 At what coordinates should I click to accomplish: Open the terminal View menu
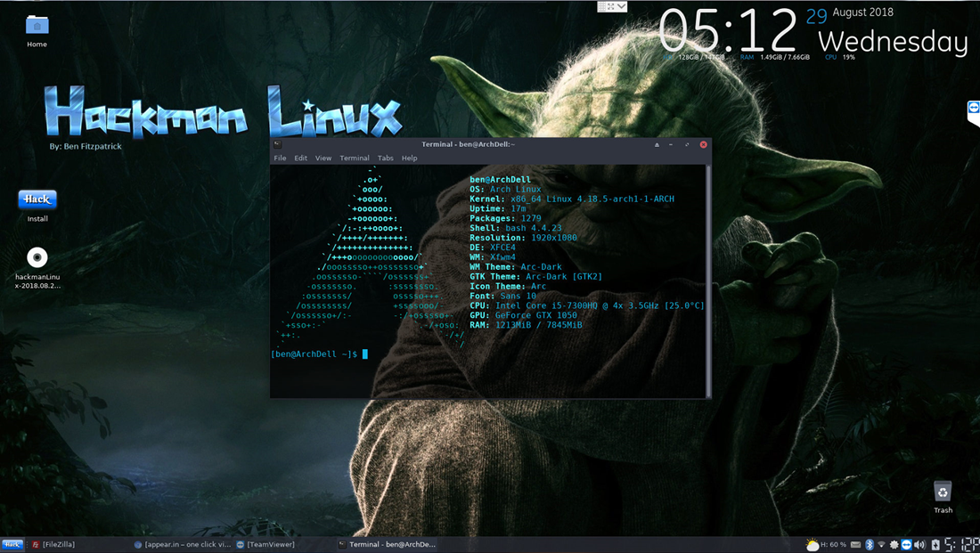click(323, 159)
